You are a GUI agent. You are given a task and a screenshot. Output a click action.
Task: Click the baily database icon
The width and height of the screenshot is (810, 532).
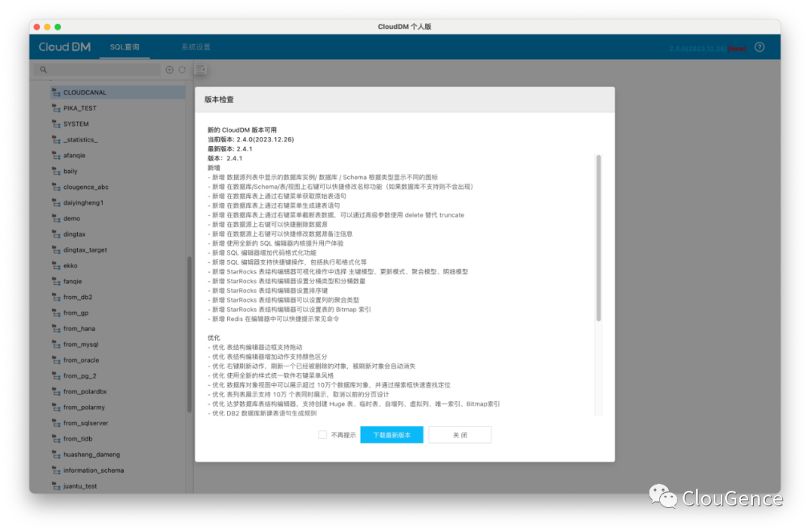point(56,172)
